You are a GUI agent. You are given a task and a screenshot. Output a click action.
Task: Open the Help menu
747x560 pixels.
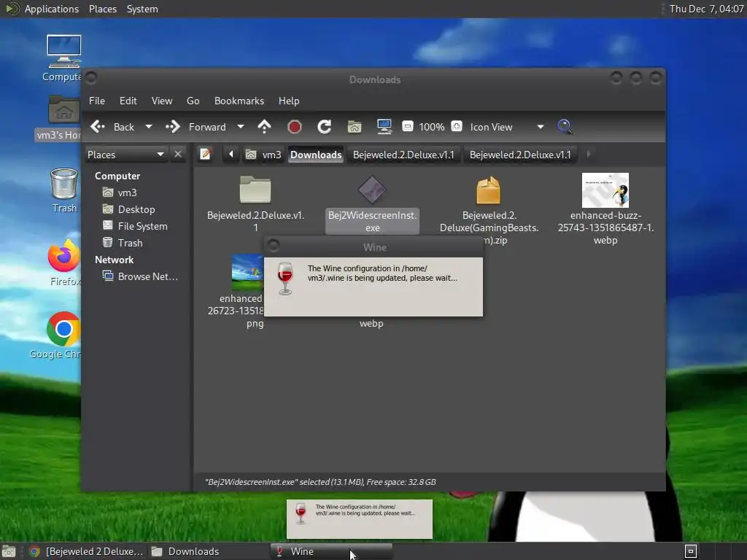click(289, 101)
